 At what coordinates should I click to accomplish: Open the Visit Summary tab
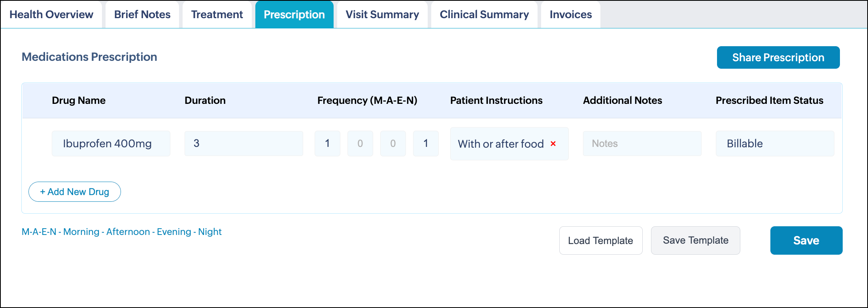pyautogui.click(x=382, y=15)
